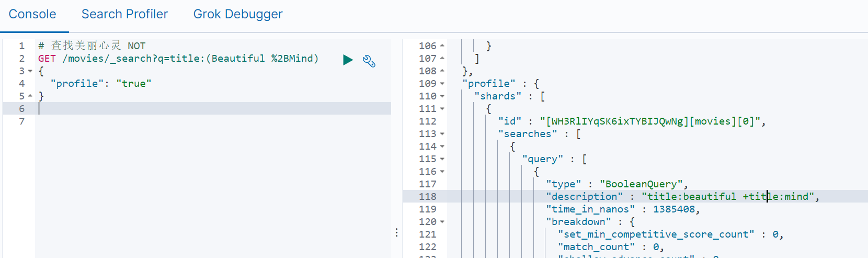Click the "profile": "true" request line
This screenshot has width=868, height=258.
pyautogui.click(x=101, y=84)
